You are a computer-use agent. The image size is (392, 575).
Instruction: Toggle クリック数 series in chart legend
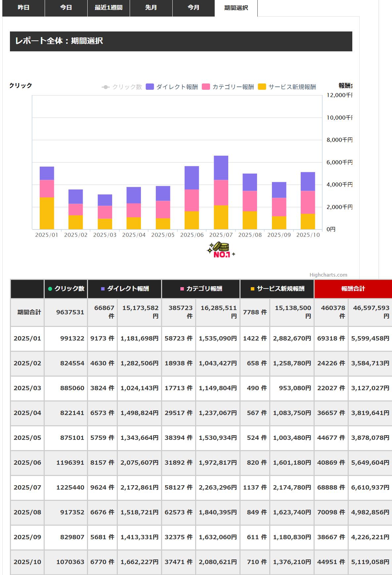122,87
